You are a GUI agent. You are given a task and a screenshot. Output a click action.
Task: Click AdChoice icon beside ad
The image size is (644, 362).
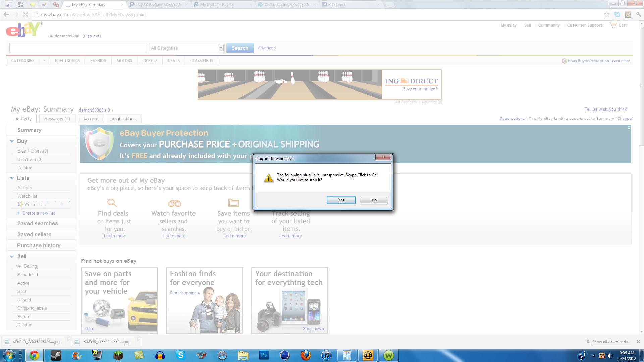[440, 102]
